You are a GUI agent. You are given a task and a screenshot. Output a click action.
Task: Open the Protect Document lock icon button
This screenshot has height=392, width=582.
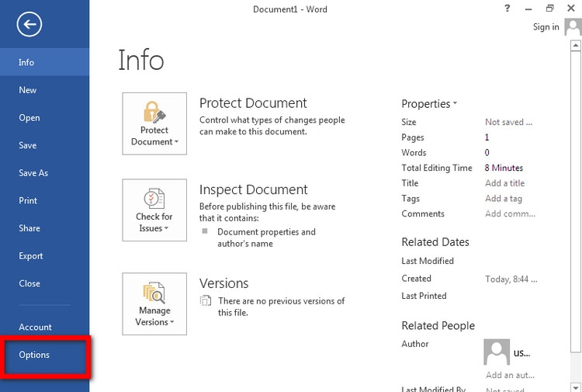click(x=154, y=123)
